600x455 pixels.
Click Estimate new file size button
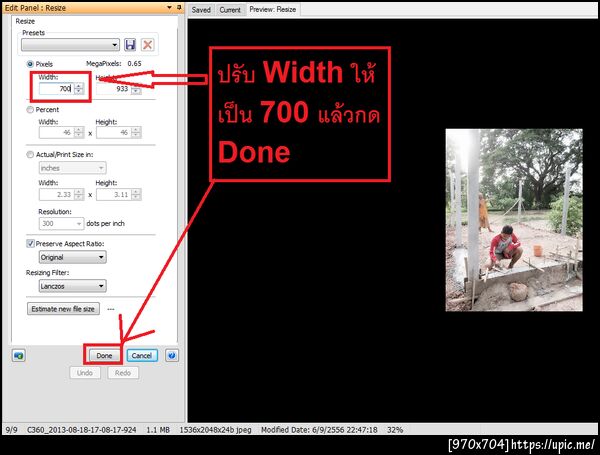63,309
